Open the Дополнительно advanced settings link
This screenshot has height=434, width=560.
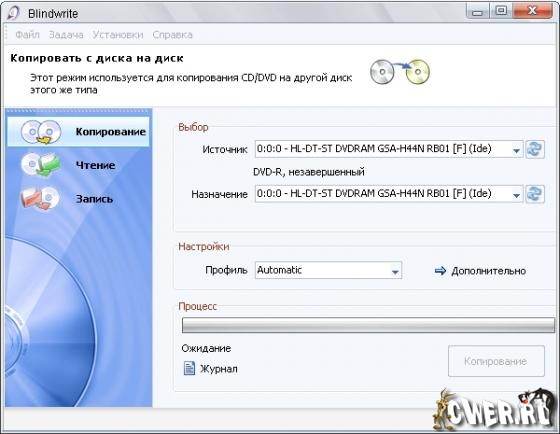(488, 271)
